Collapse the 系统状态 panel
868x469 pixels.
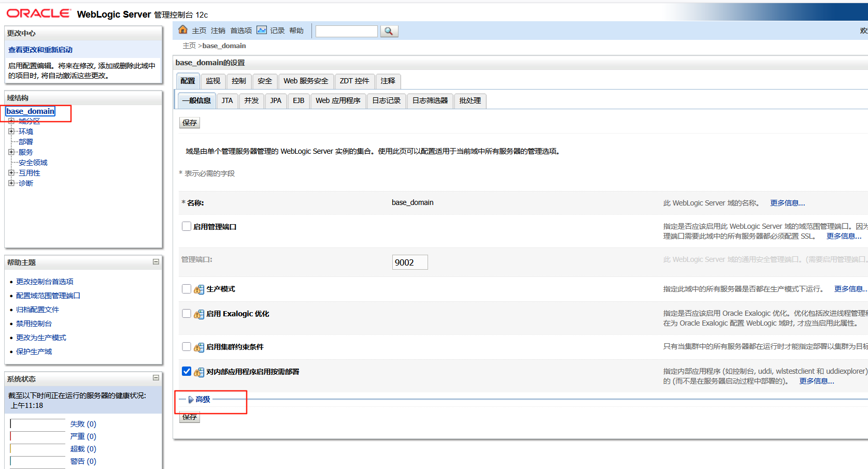click(155, 378)
